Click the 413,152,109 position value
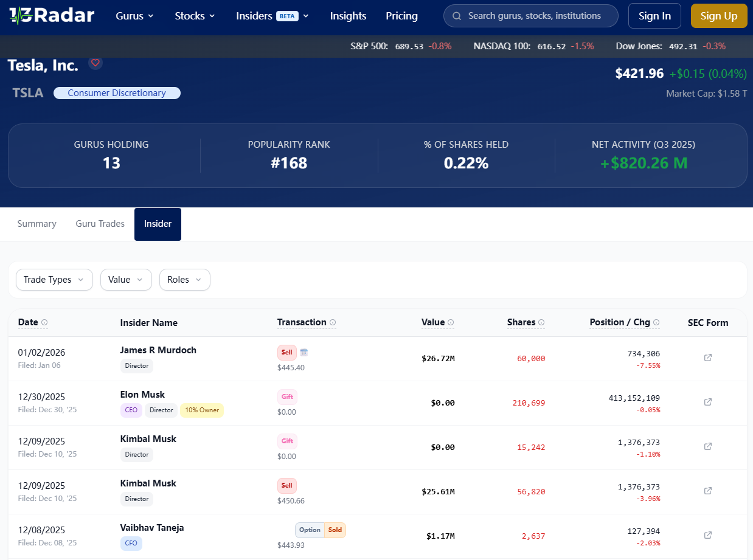Screen dimensions: 753x560 [x=634, y=398]
